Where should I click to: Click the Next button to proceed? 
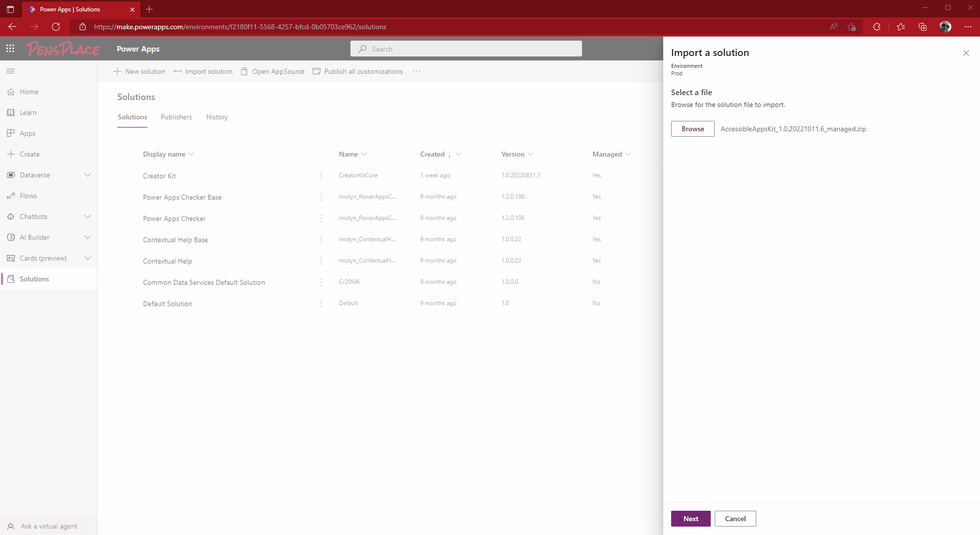690,519
